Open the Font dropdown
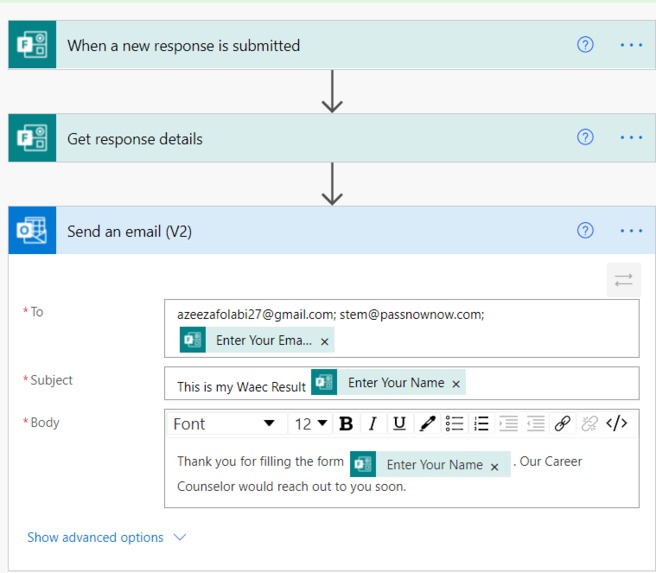656x573 pixels. 225,424
